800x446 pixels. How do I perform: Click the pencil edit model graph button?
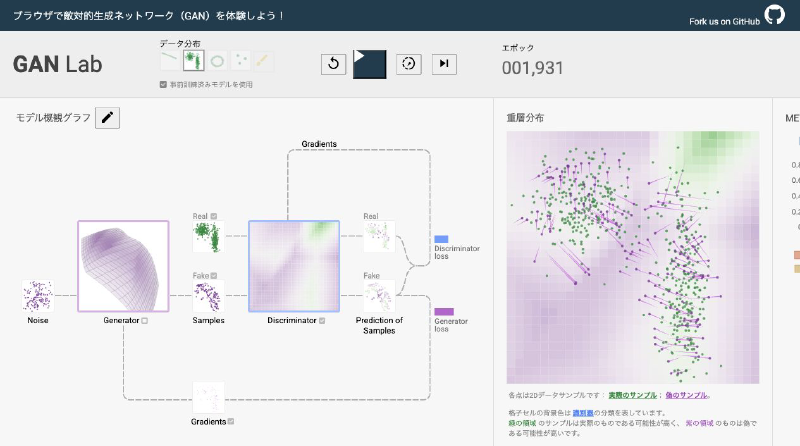pos(107,118)
